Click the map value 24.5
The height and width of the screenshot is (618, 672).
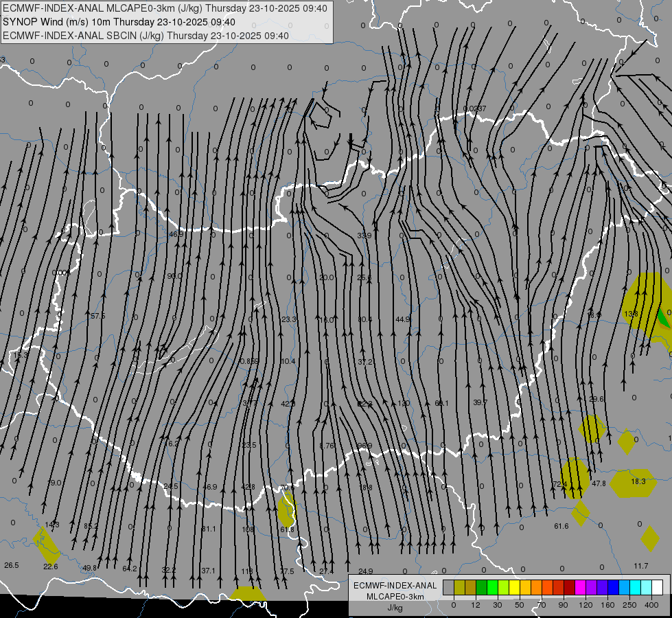click(170, 486)
